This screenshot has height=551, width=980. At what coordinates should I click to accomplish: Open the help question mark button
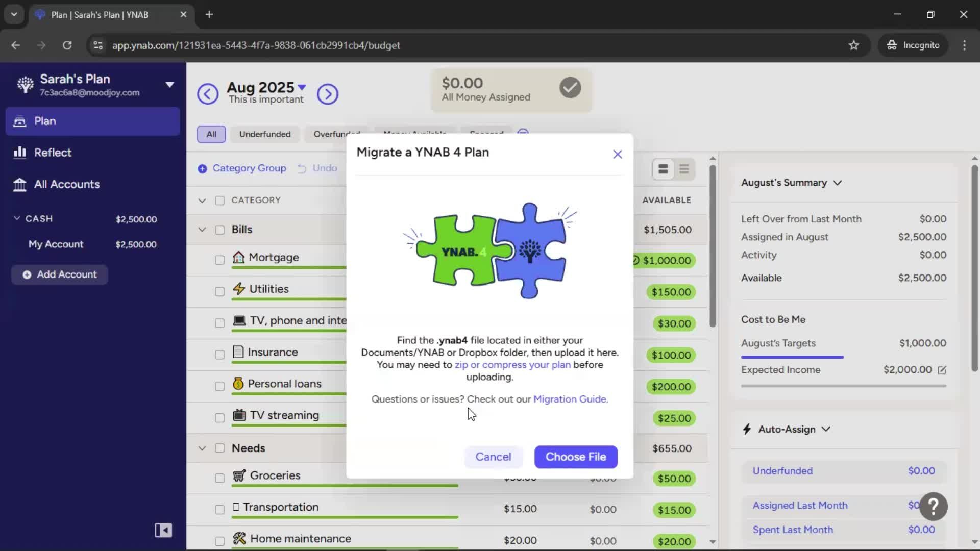pos(934,506)
